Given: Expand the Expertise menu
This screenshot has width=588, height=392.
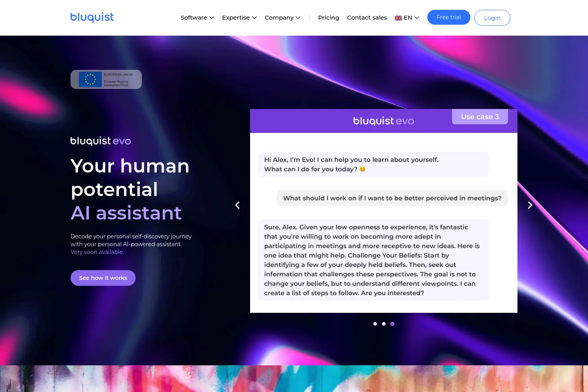Looking at the screenshot, I should [239, 18].
